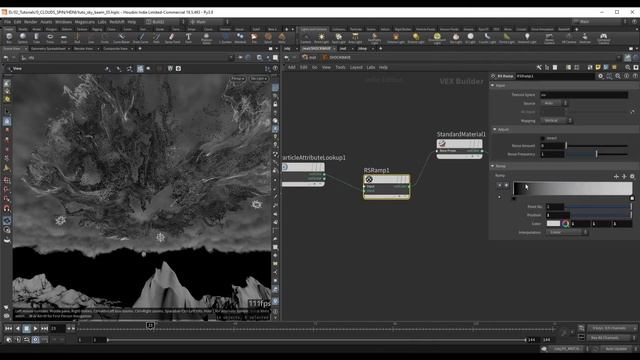
Task: Click the parameter search magnifier icon
Action: pyautogui.click(x=618, y=76)
